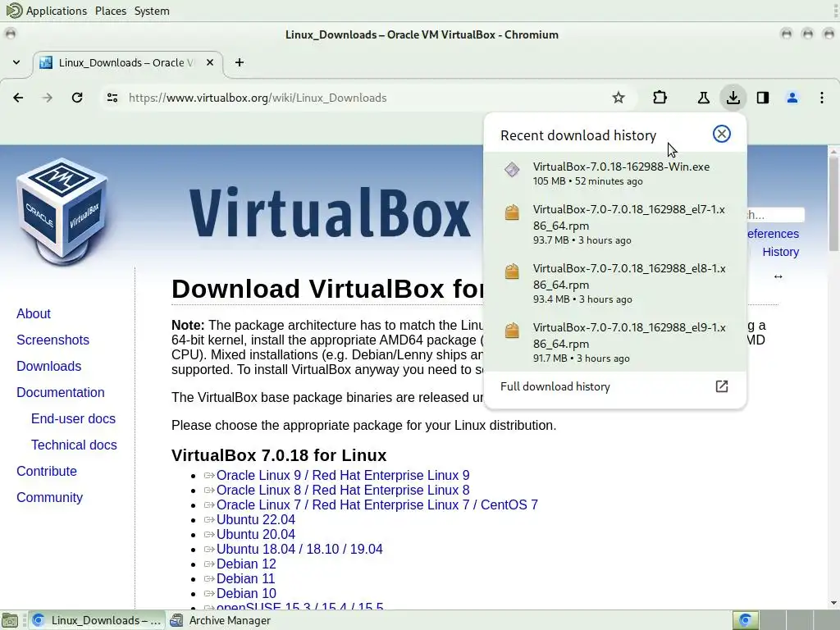Download the Debian 12 package
The height and width of the screenshot is (630, 840).
pyautogui.click(x=246, y=564)
